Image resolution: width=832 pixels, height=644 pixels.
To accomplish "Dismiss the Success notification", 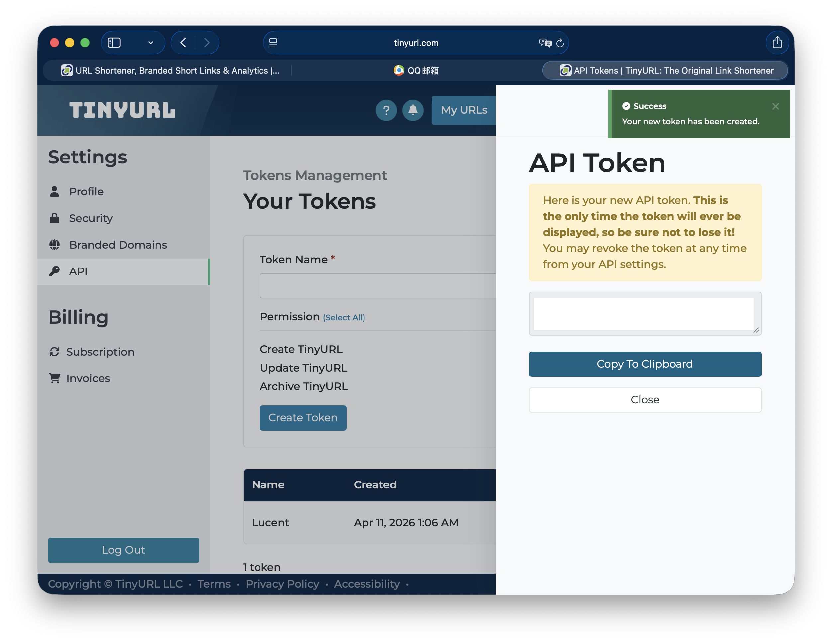I will [775, 106].
